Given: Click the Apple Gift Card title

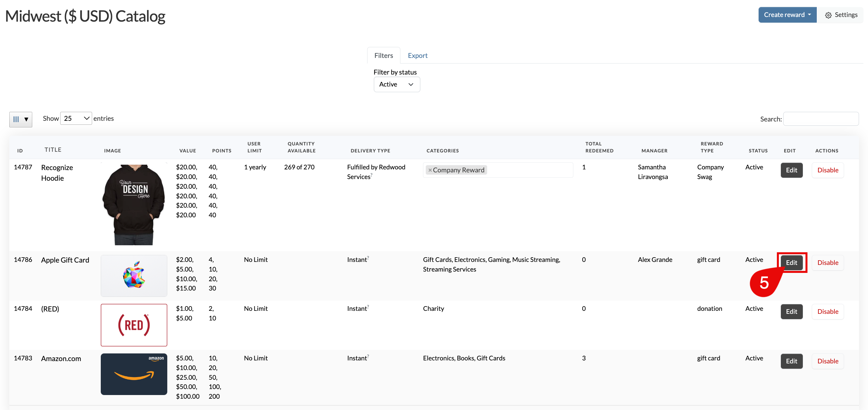Looking at the screenshot, I should coord(65,260).
